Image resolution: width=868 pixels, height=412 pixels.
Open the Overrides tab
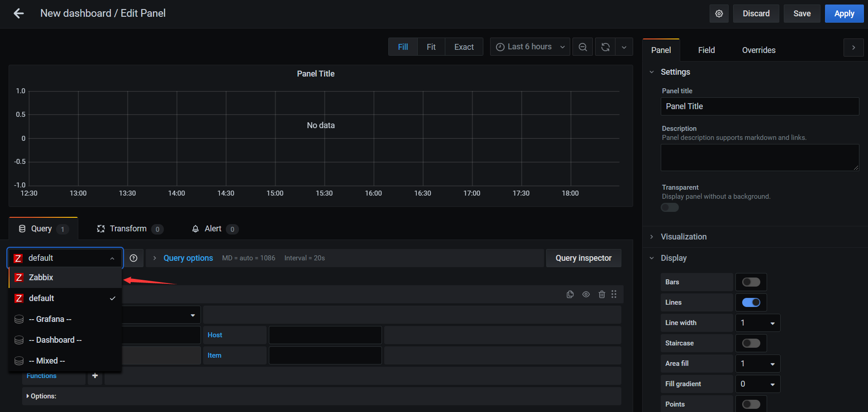click(758, 50)
